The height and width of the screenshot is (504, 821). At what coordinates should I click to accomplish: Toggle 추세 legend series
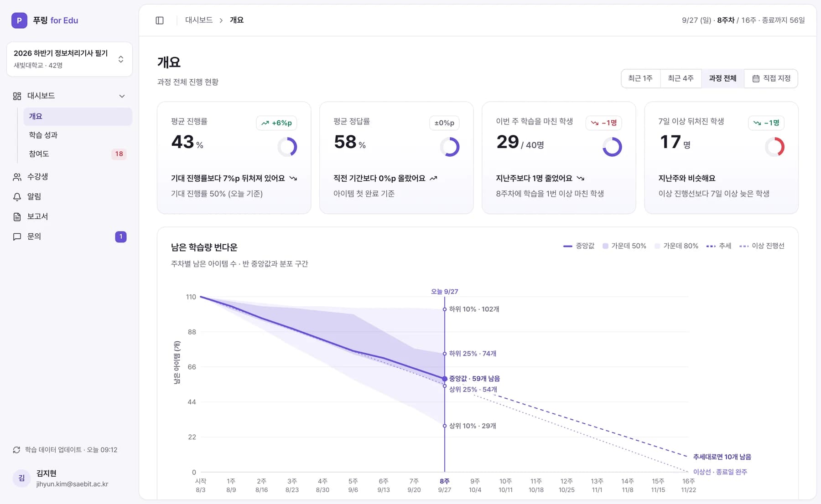pos(719,246)
